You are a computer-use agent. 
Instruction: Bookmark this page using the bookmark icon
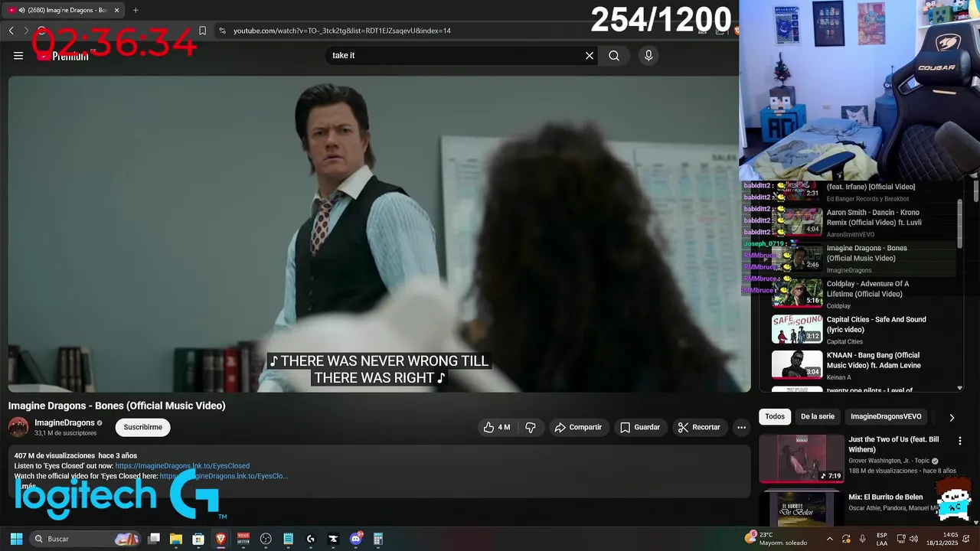point(202,31)
